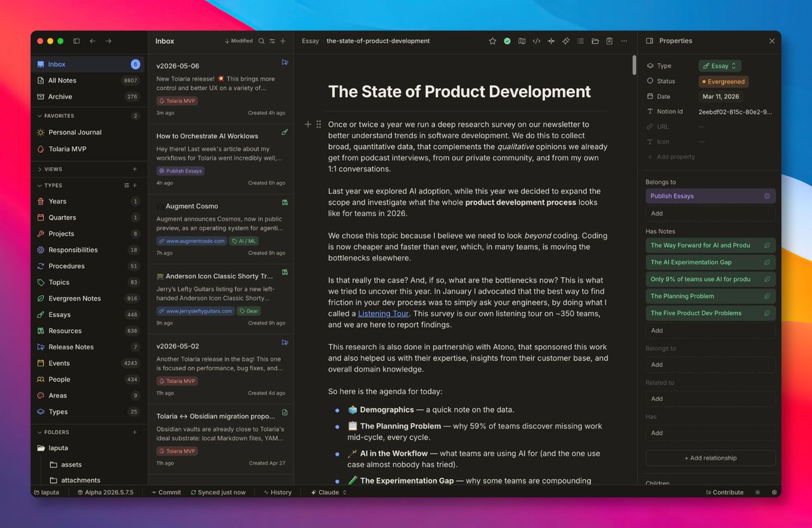Select the Essays type
This screenshot has width=812, height=528.
coord(87,315)
